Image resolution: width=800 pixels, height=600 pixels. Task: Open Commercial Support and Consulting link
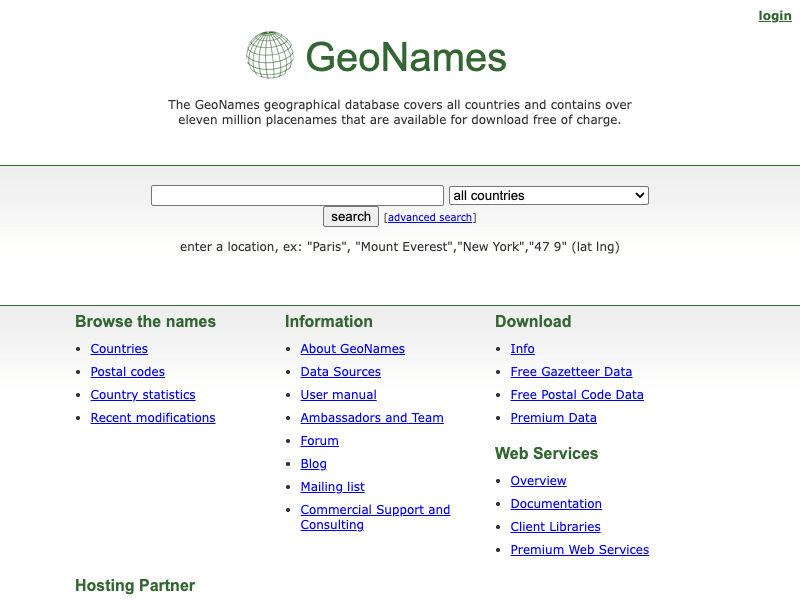tap(376, 517)
